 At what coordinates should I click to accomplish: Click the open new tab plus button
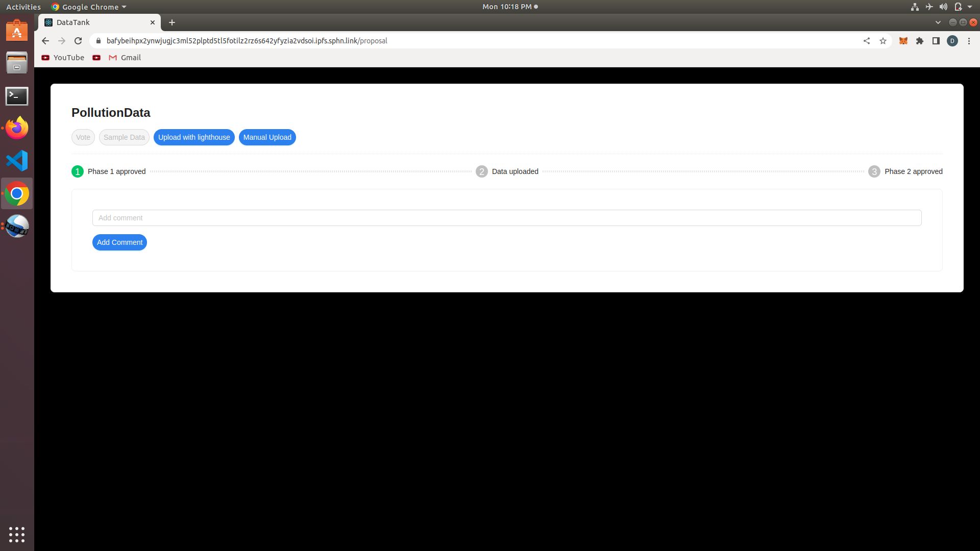click(x=171, y=22)
